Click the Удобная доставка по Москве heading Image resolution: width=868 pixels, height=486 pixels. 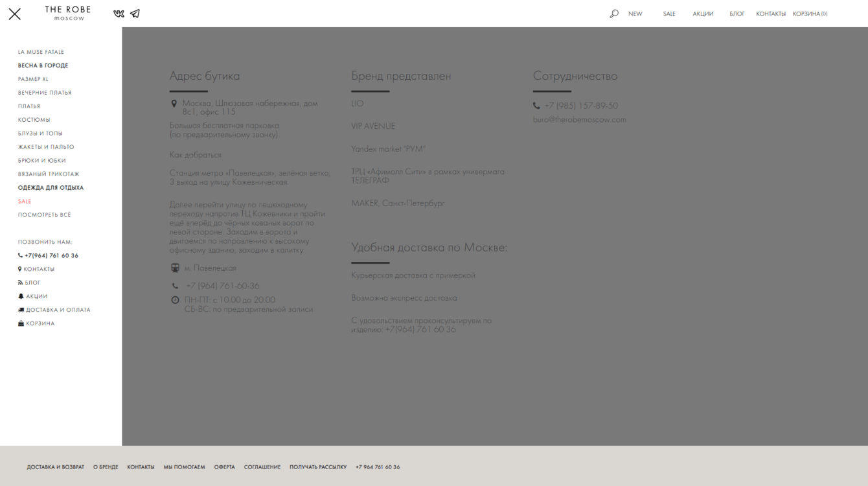coord(429,248)
